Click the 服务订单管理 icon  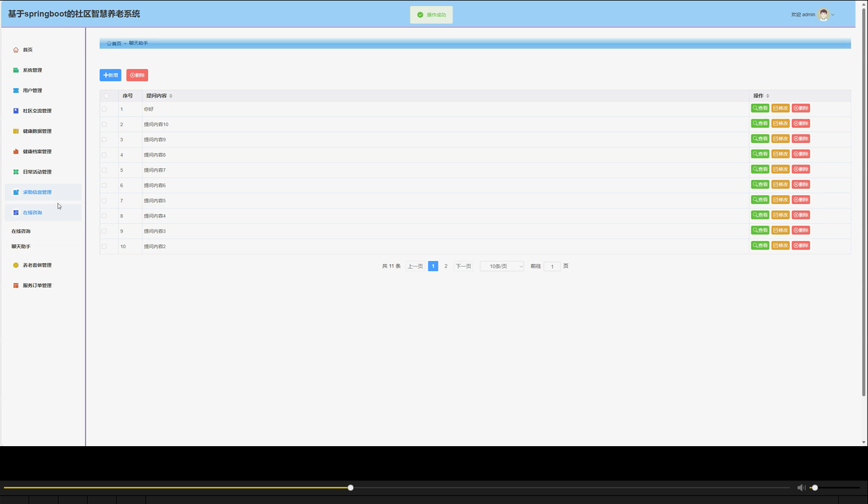pyautogui.click(x=16, y=285)
